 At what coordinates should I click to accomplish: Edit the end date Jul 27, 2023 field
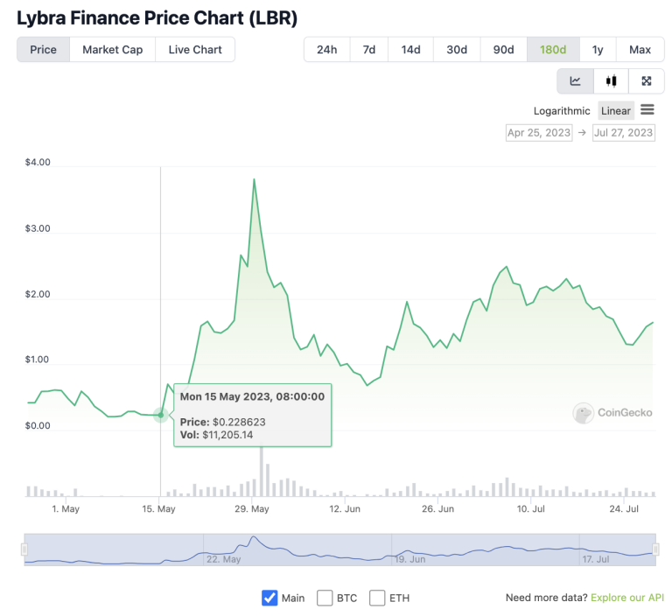coord(623,133)
